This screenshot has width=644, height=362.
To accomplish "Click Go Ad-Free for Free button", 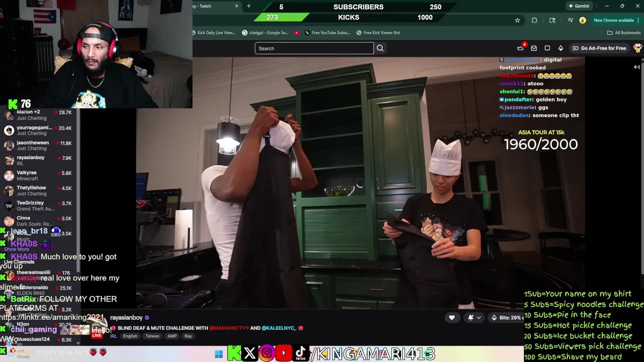I will 599,48.
